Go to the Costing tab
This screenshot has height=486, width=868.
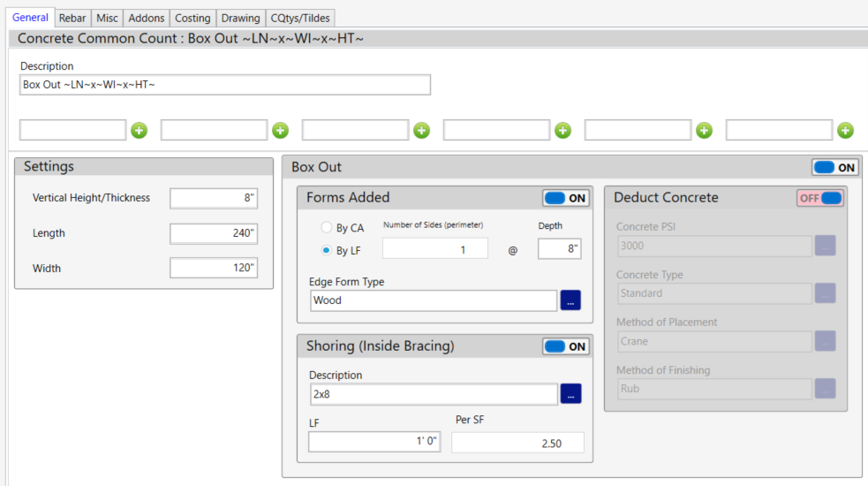click(x=192, y=18)
